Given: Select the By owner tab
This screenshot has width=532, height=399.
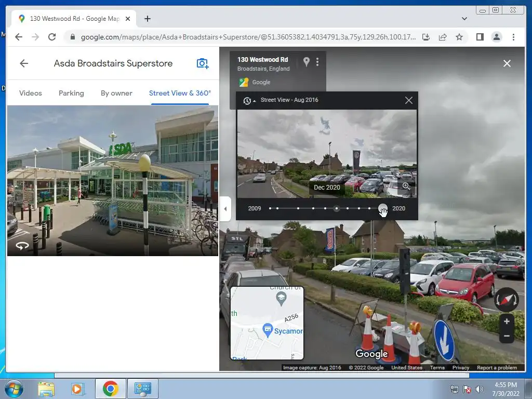Looking at the screenshot, I should (116, 93).
